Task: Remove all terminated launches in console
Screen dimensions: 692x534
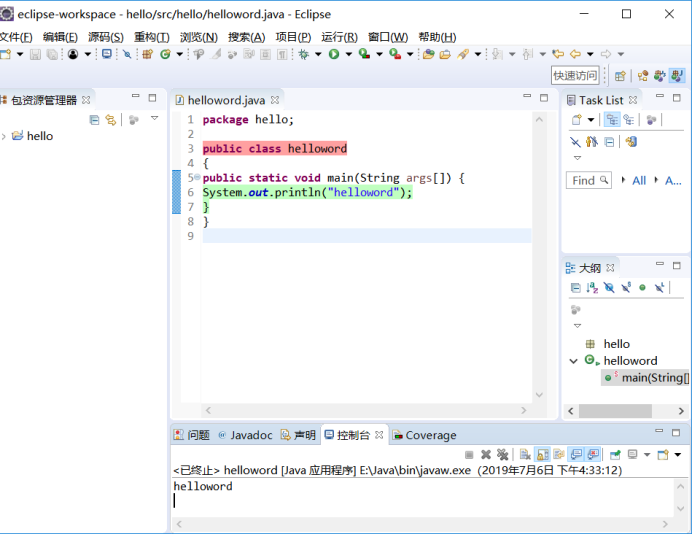Action: pyautogui.click(x=503, y=455)
